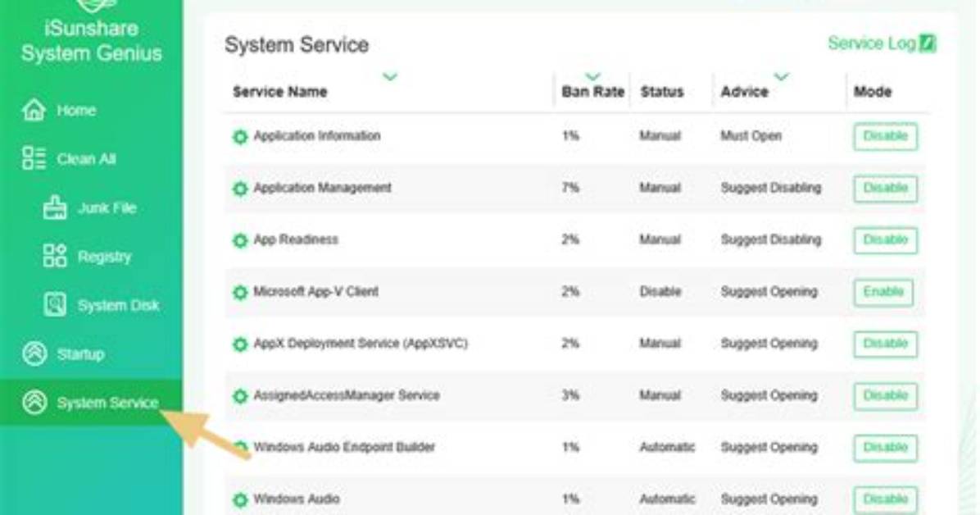Click the System Service sidebar icon
The width and height of the screenshot is (980, 515).
34,403
